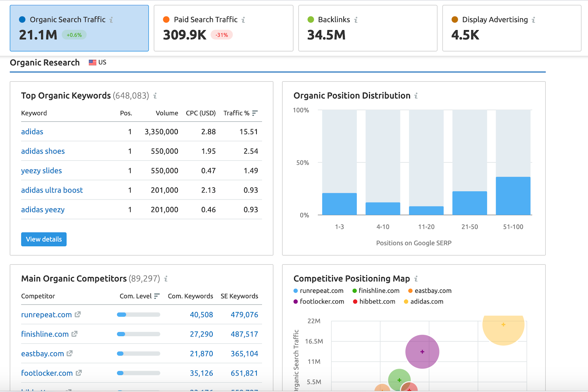Viewport: 588px width, 392px height.
Task: Click the US flag icon
Action: point(93,62)
